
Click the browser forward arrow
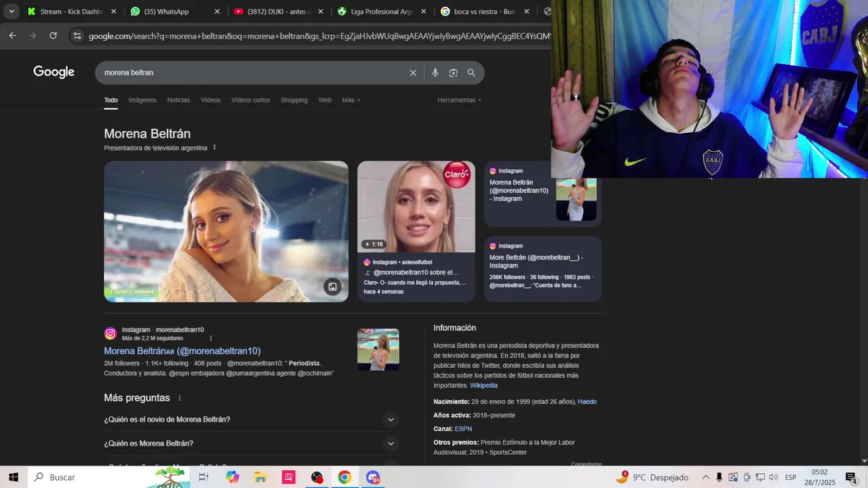pyautogui.click(x=33, y=36)
